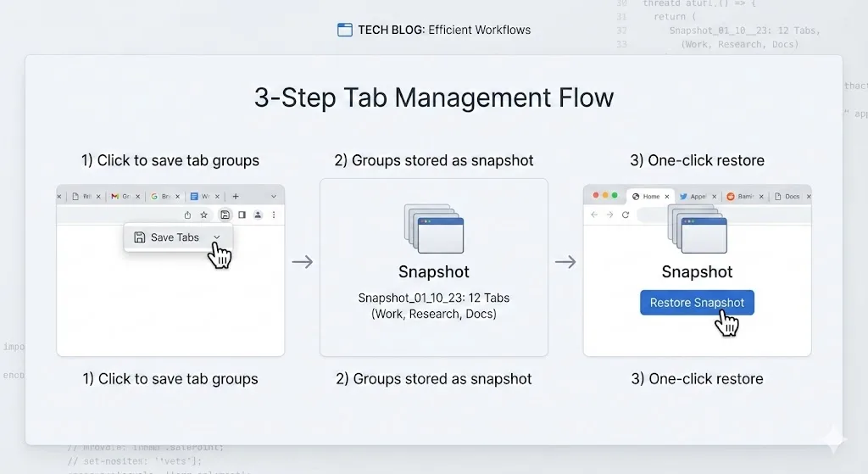Select the Docs tab in restored window
The image size is (868, 474).
pos(792,197)
